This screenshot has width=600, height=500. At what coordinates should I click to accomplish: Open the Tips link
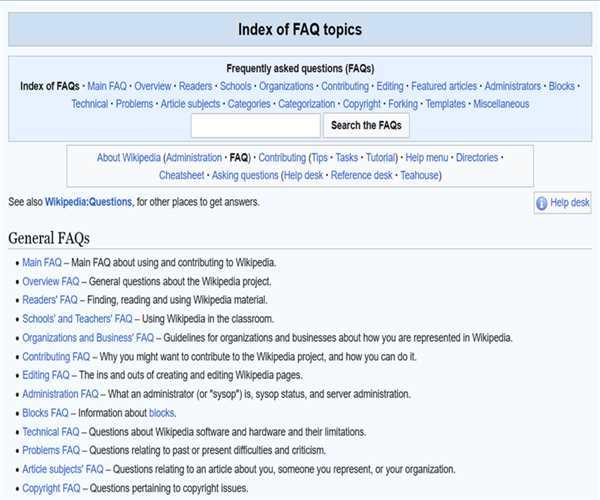point(320,158)
